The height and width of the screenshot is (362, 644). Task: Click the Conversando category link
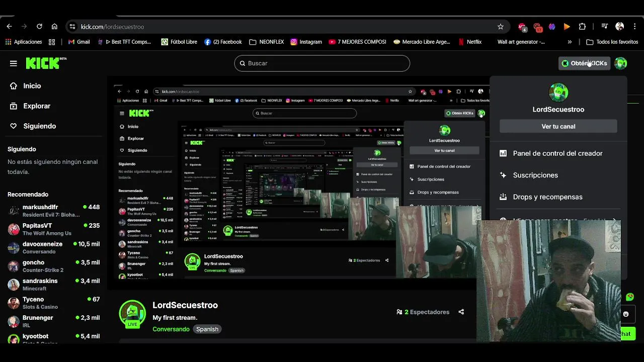171,329
